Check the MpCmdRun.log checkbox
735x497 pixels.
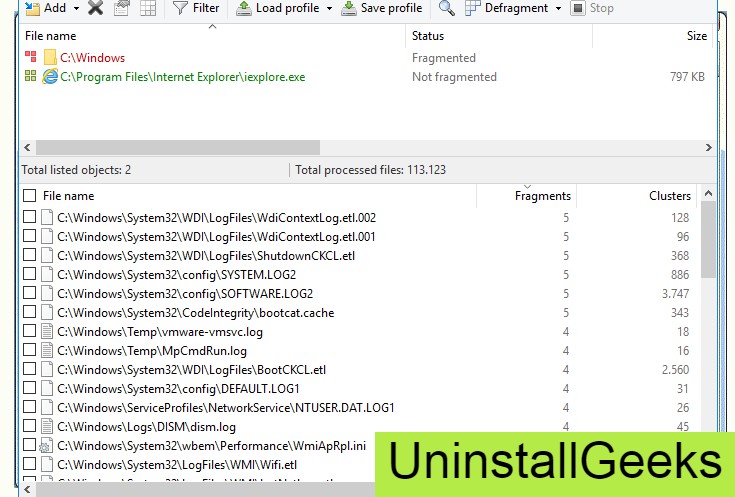[30, 350]
